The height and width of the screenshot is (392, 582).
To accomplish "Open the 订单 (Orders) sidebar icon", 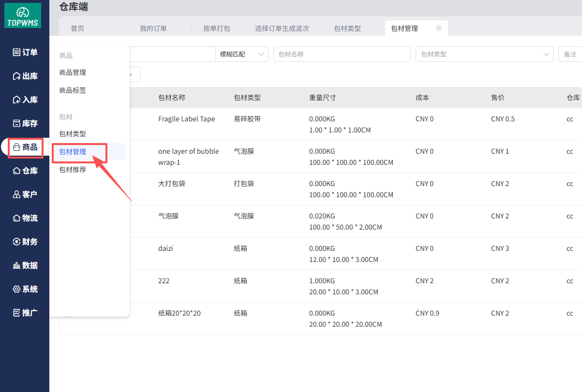I will 16,52.
